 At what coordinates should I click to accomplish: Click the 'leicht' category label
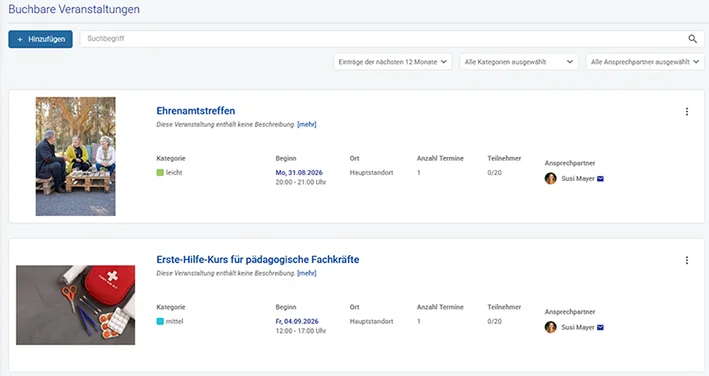[x=174, y=173]
